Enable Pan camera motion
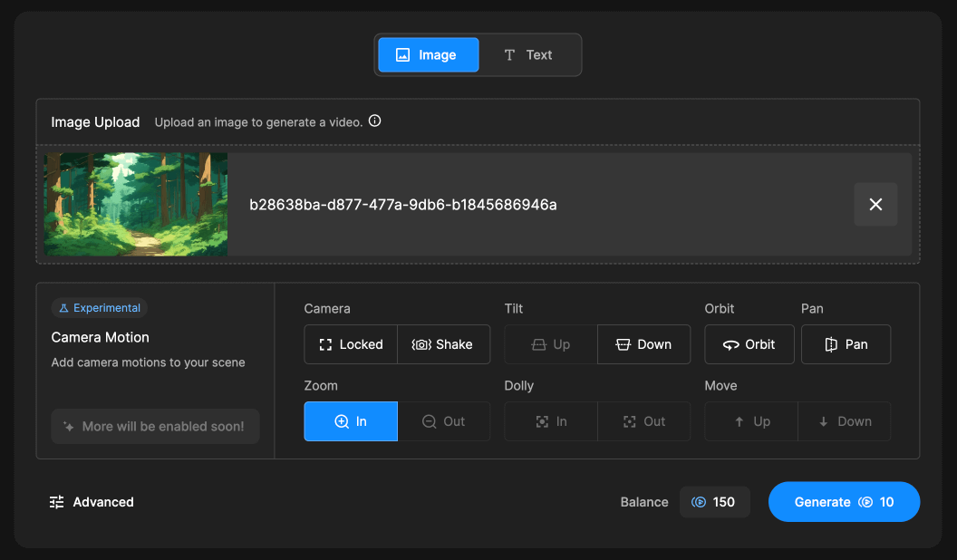The height and width of the screenshot is (560, 957). tap(846, 344)
